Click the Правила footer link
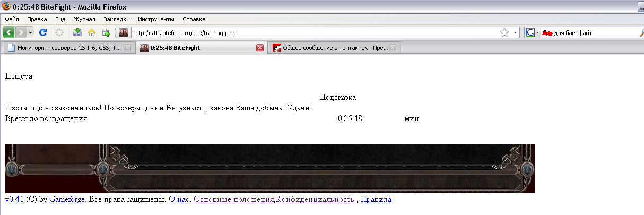 (x=376, y=200)
